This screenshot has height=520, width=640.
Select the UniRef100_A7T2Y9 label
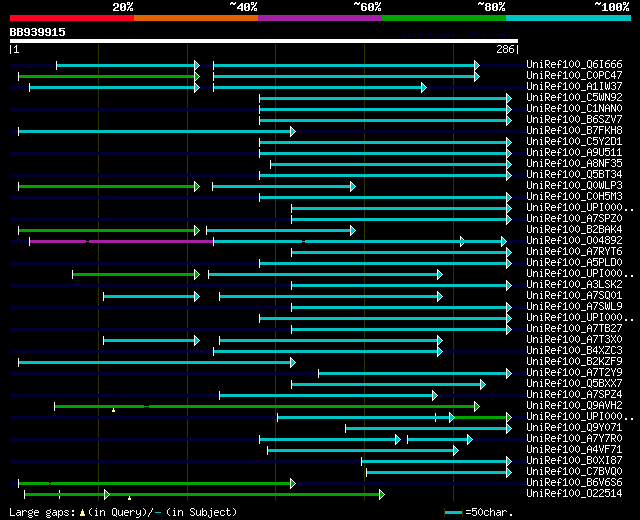pos(574,373)
